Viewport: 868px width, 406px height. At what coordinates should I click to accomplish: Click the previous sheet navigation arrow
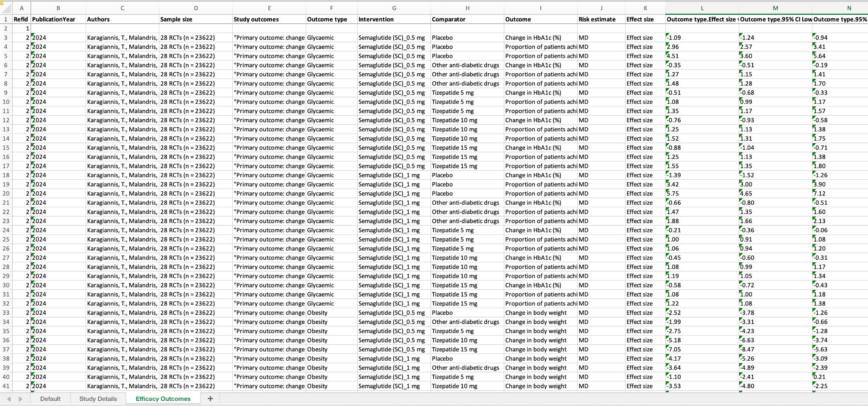(x=9, y=399)
